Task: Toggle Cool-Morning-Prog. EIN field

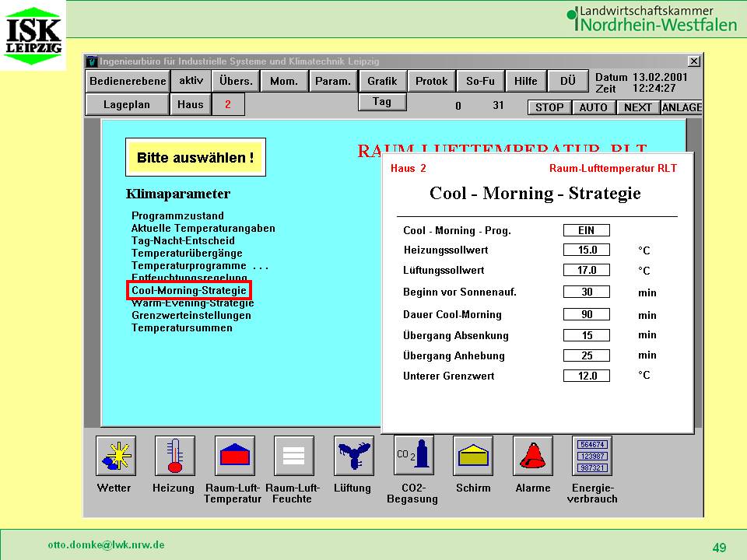Action: tap(586, 230)
